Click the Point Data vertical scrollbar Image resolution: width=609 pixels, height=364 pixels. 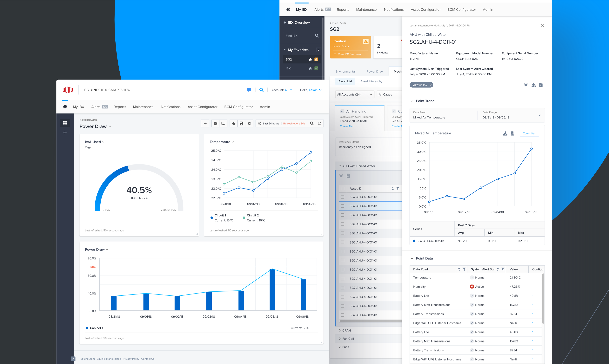click(x=543, y=298)
